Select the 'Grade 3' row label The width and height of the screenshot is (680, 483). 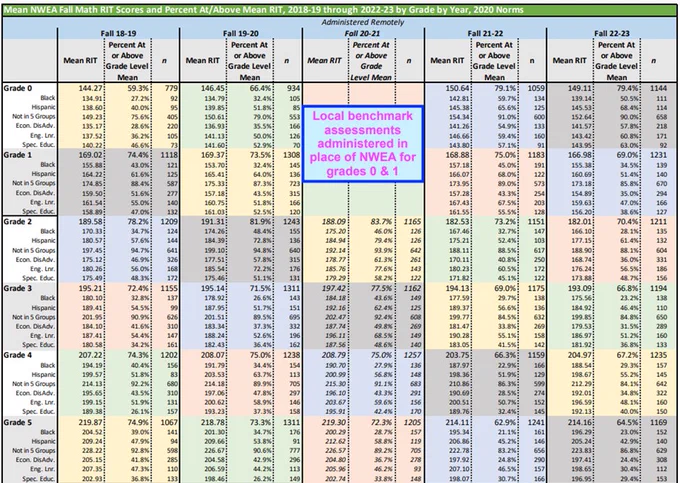pyautogui.click(x=18, y=288)
